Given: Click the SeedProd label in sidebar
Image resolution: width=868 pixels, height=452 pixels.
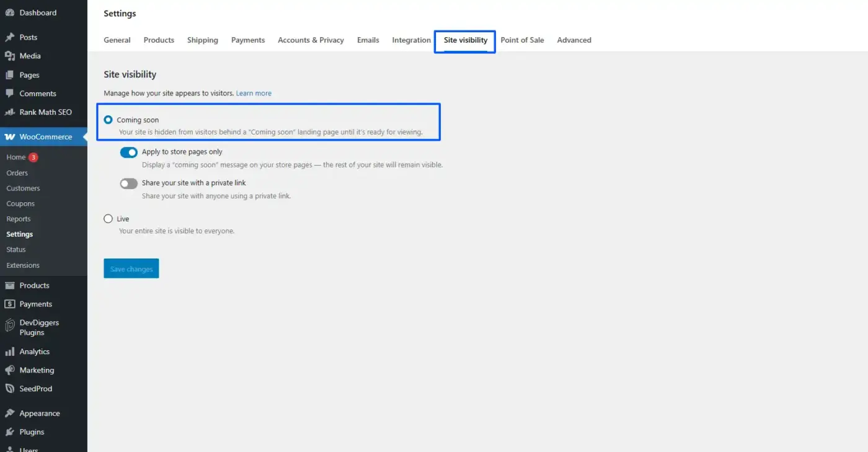Looking at the screenshot, I should tap(36, 389).
